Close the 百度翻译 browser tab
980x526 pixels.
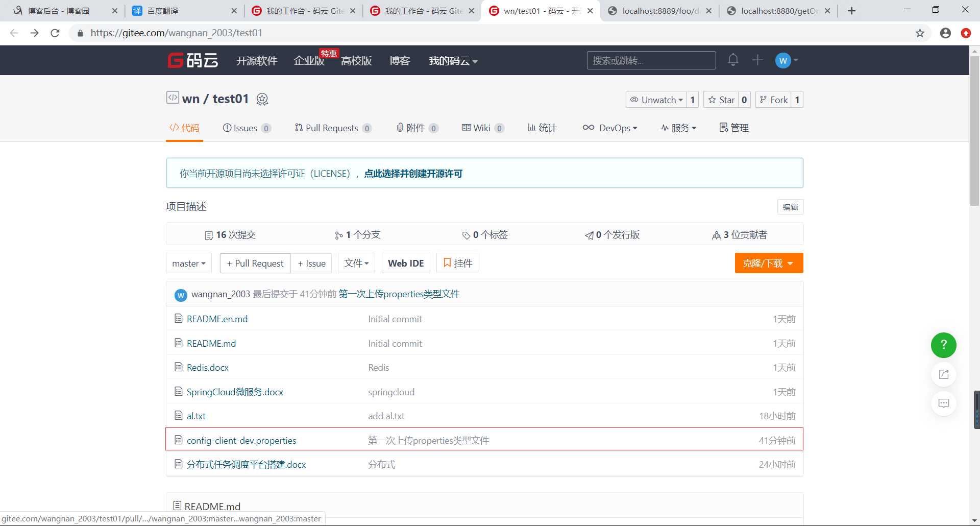234,11
